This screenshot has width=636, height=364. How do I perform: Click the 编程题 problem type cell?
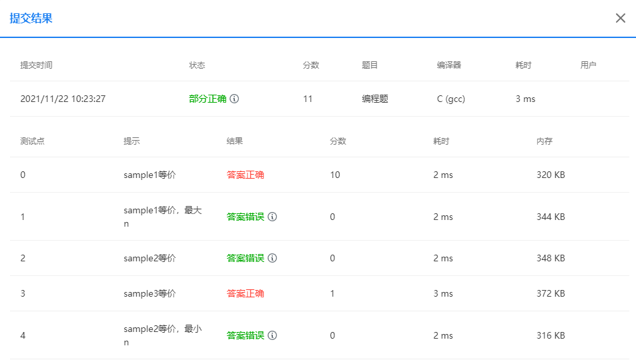click(375, 99)
